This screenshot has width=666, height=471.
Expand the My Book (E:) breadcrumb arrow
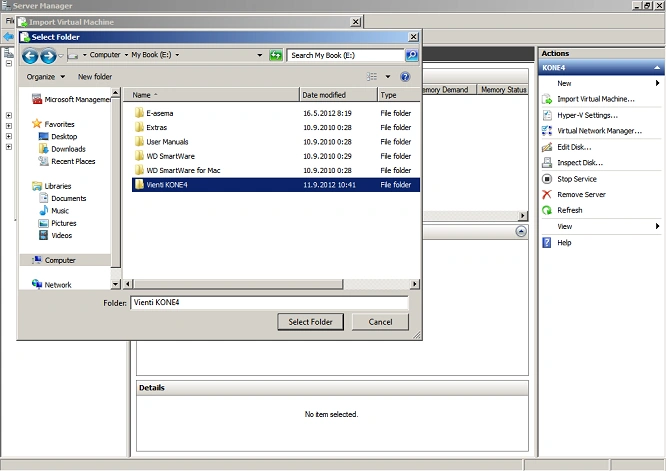point(177,55)
